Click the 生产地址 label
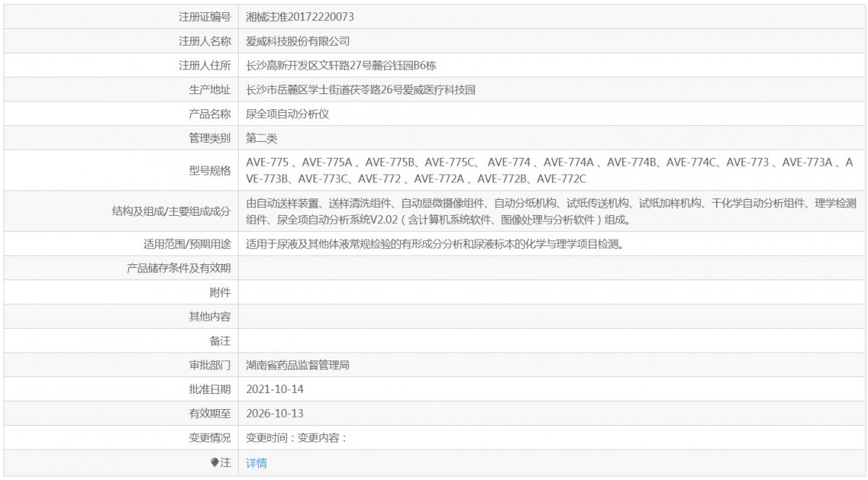This screenshot has width=868, height=480. pos(210,90)
